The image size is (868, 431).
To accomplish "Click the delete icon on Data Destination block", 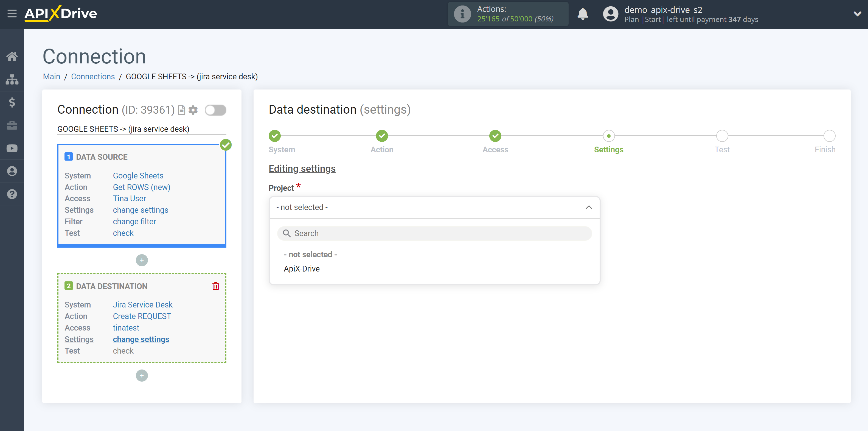I will click(x=216, y=286).
